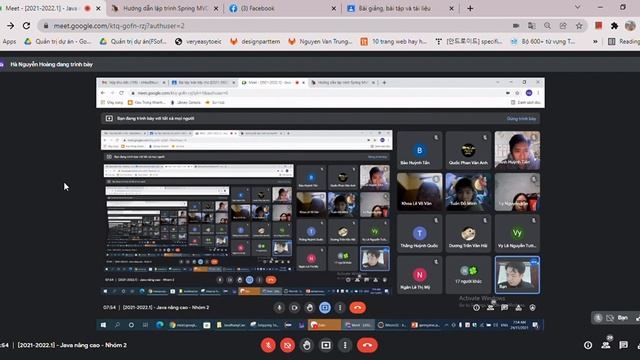640x360 pixels.
Task: Click camera-off icon in self-view tile
Action: [610, 318]
